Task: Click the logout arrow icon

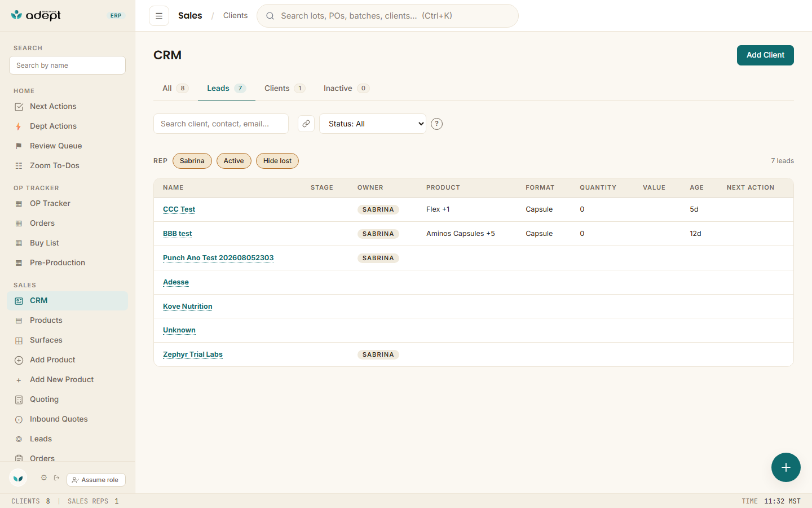Action: tap(57, 478)
